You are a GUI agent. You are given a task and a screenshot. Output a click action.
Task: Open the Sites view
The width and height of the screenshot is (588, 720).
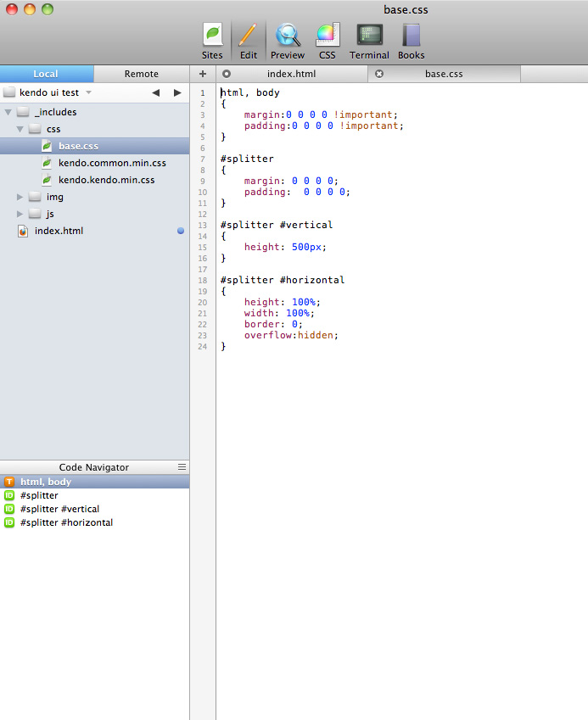pos(212,41)
